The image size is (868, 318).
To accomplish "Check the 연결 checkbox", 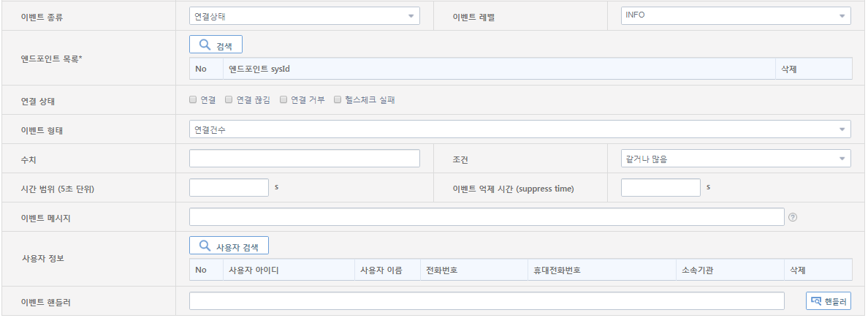I will (193, 99).
